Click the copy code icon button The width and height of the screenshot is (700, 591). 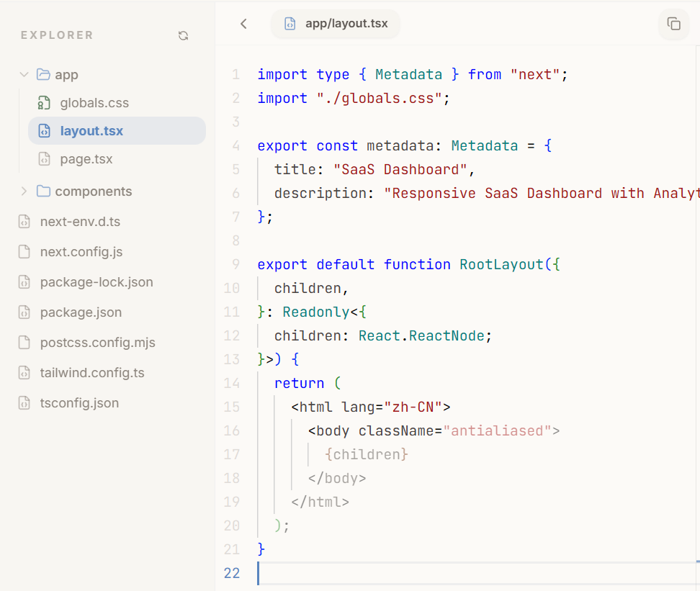click(x=673, y=24)
